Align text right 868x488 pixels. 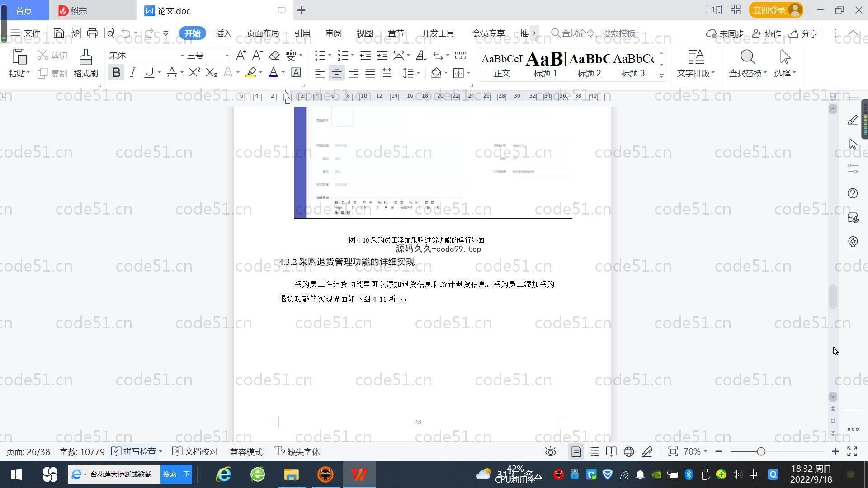coord(353,73)
